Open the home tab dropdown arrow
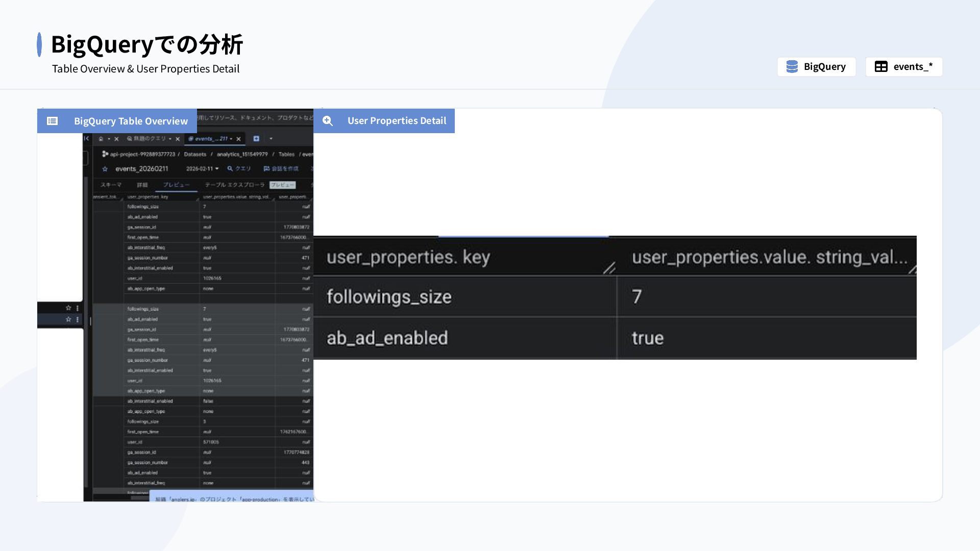980x551 pixels. [109, 139]
